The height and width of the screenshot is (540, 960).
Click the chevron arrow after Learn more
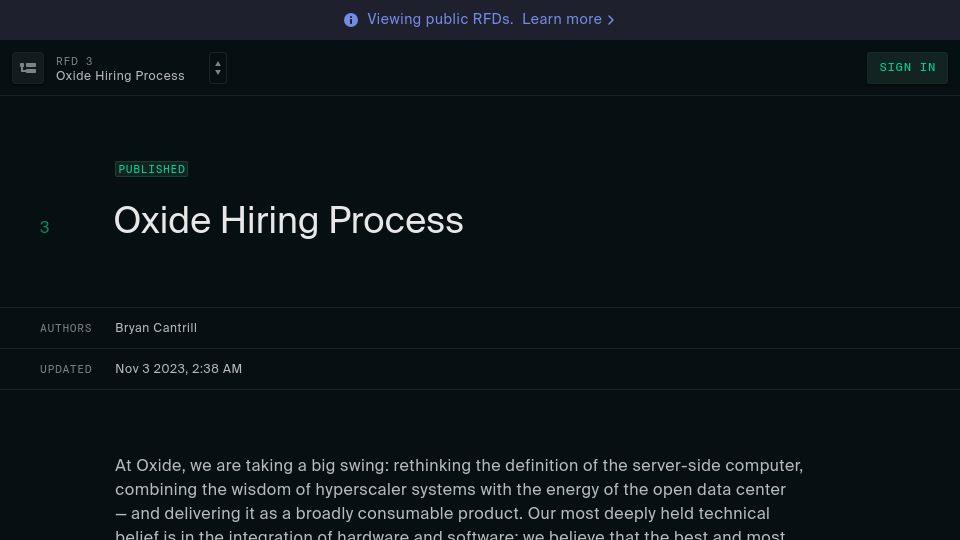(x=610, y=20)
